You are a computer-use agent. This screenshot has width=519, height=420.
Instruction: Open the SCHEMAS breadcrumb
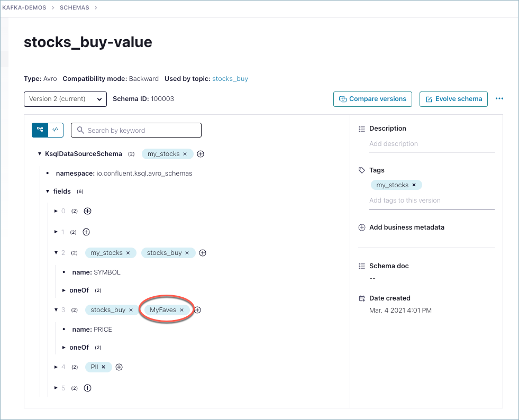pyautogui.click(x=75, y=7)
